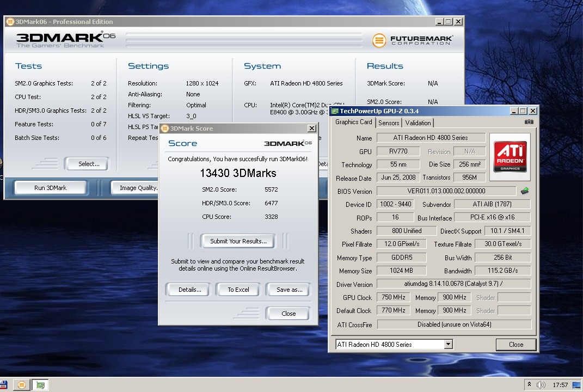
Task: Close the 3DMark Score dialog with X
Action: click(311, 128)
